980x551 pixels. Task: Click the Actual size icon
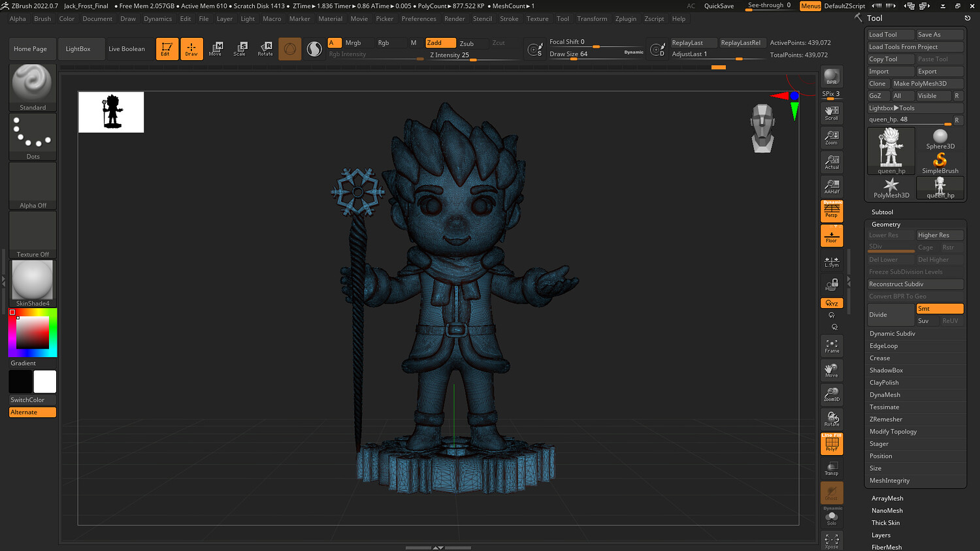(832, 162)
